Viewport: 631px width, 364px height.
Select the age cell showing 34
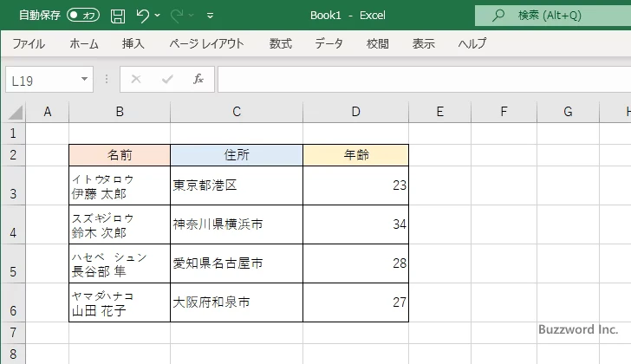[355, 224]
